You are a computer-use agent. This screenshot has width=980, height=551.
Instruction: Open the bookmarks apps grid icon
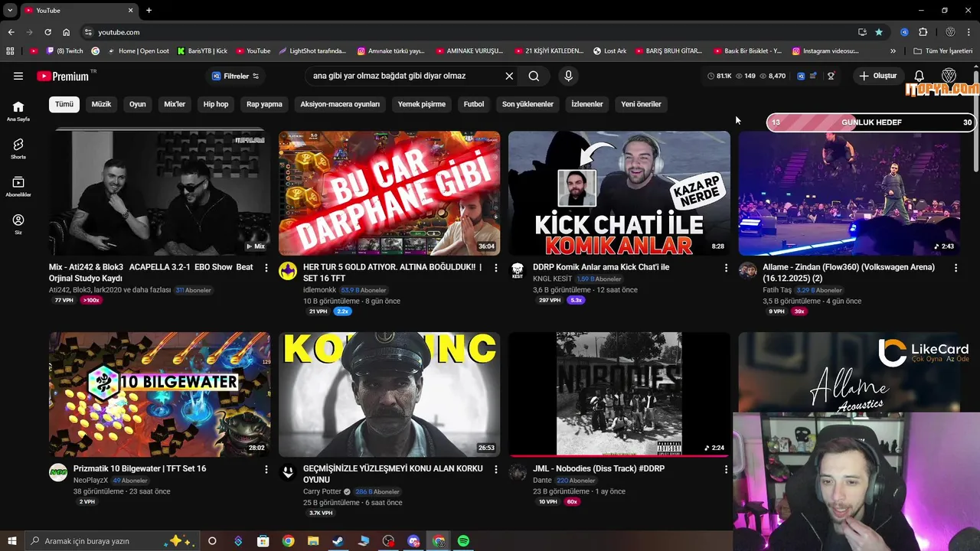(10, 51)
